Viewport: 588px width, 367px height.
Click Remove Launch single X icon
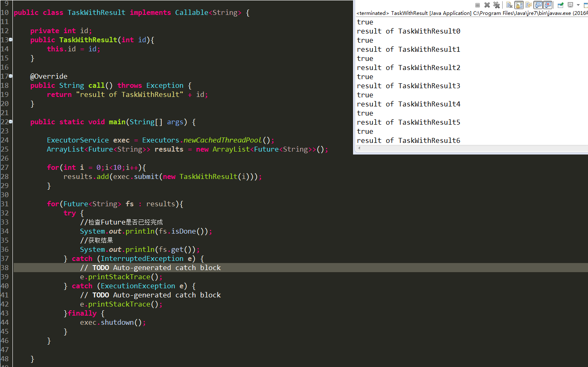[x=487, y=5]
